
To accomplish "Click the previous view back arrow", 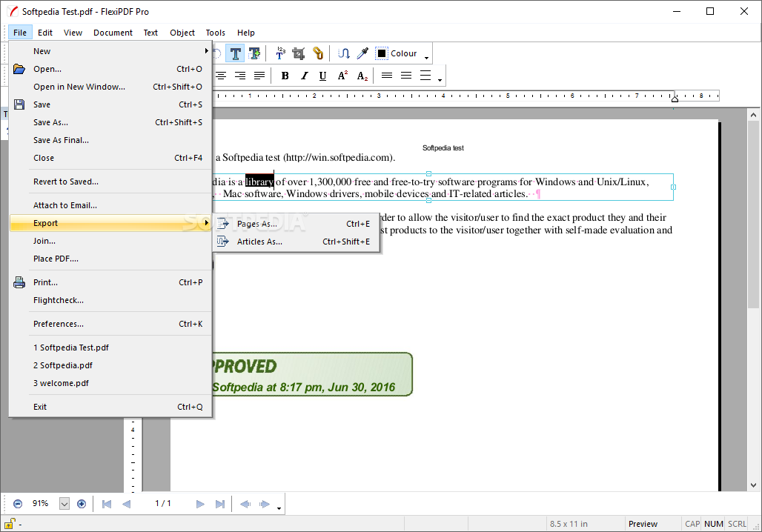I will [x=245, y=504].
